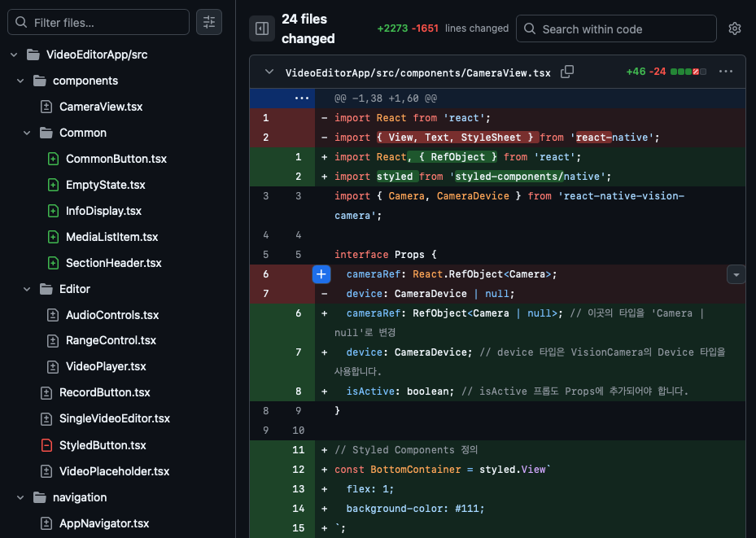Collapse the Editor folder
The width and height of the screenshot is (756, 538).
click(x=27, y=289)
